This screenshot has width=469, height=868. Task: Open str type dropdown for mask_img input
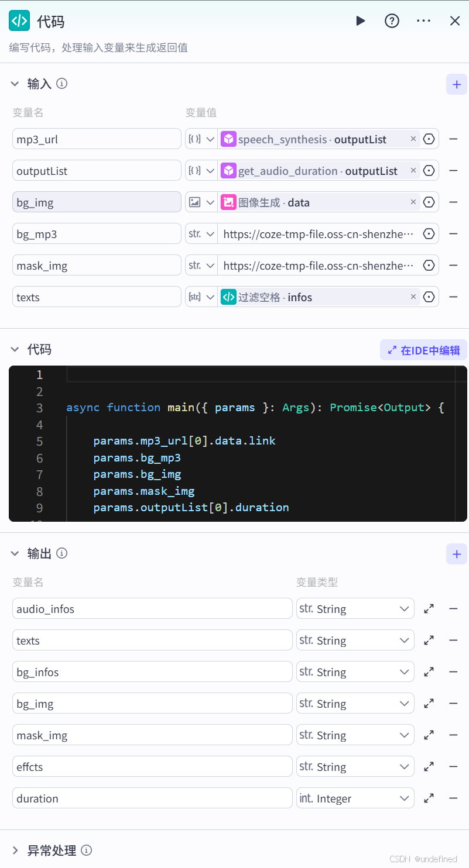(x=201, y=266)
